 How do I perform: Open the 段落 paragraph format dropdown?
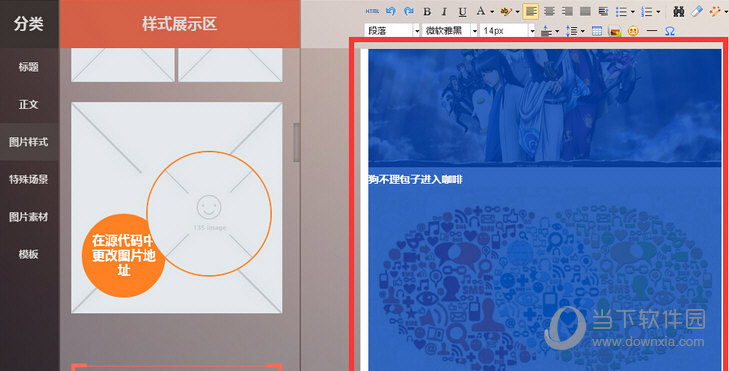coord(392,31)
